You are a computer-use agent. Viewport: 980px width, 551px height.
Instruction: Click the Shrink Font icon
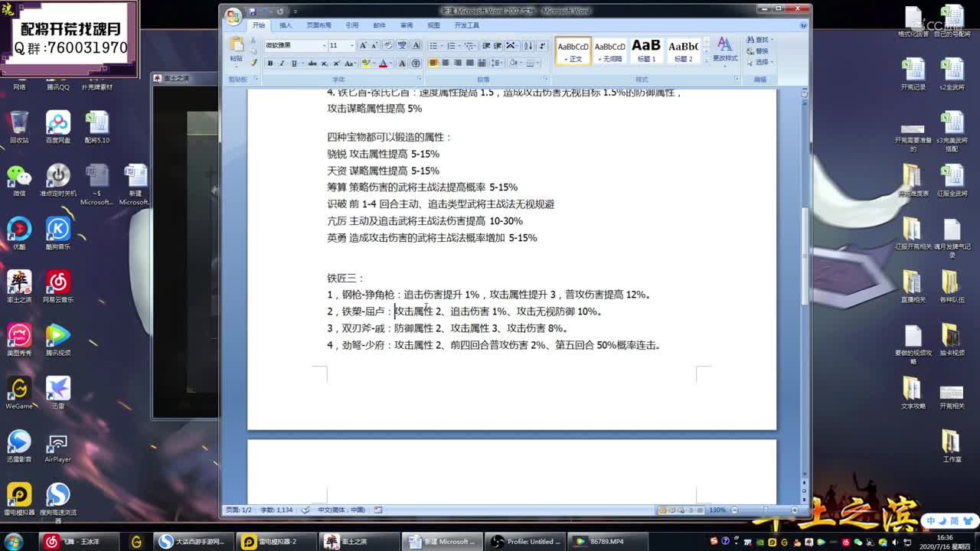tap(374, 46)
